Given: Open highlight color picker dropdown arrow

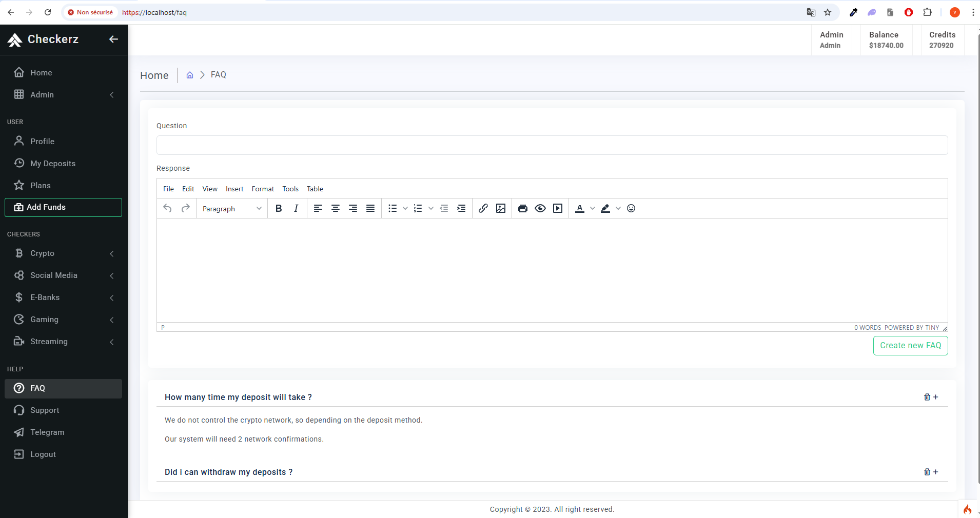Looking at the screenshot, I should [618, 208].
